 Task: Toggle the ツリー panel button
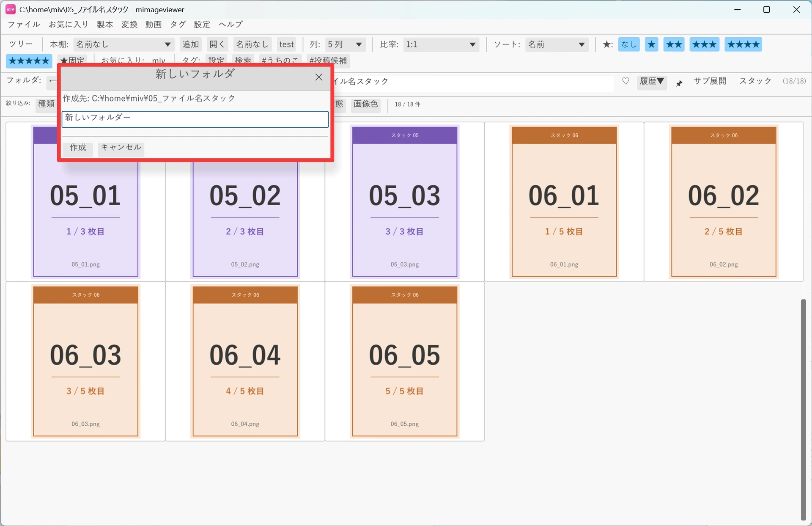(21, 44)
